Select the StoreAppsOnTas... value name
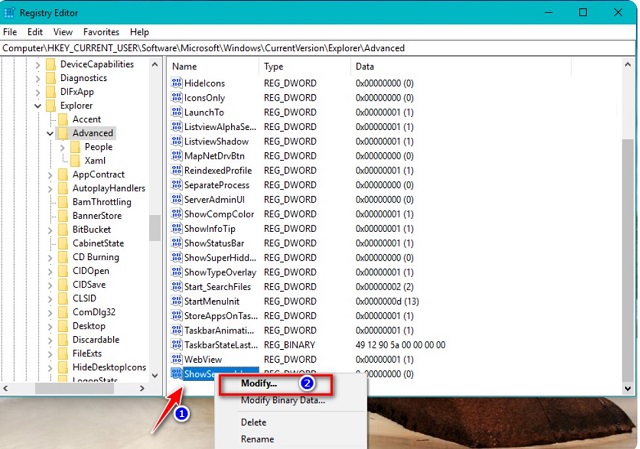The image size is (640, 449). coord(221,316)
